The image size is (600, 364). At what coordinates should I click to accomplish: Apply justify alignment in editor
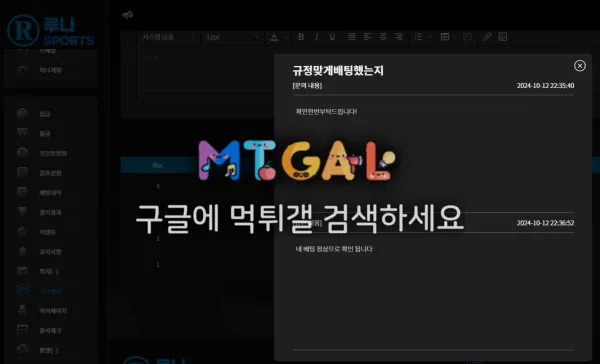352,37
